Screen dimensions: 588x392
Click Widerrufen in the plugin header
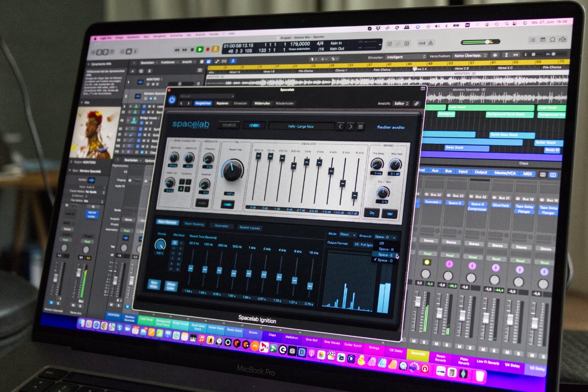(262, 104)
